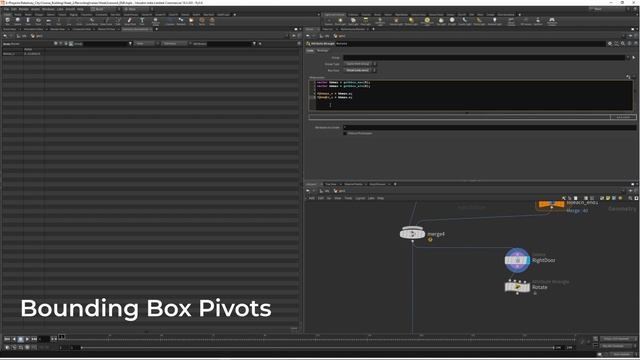This screenshot has width=640, height=360.
Task: Add the Gamepad Camera shelf tool
Action: 552,21
